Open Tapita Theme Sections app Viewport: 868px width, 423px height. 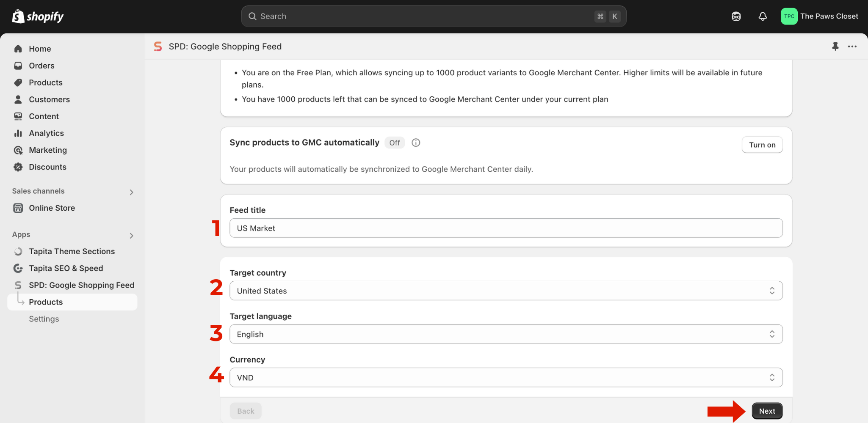pyautogui.click(x=72, y=251)
